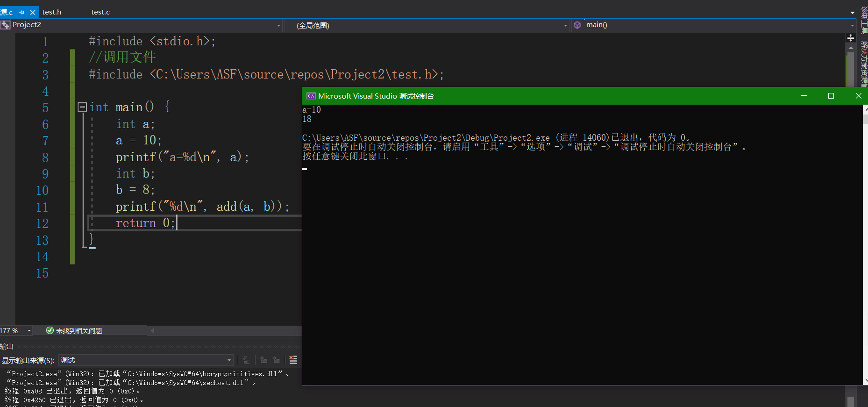Click the return 0; line
Viewport: 868px width, 407px height.
click(x=145, y=223)
